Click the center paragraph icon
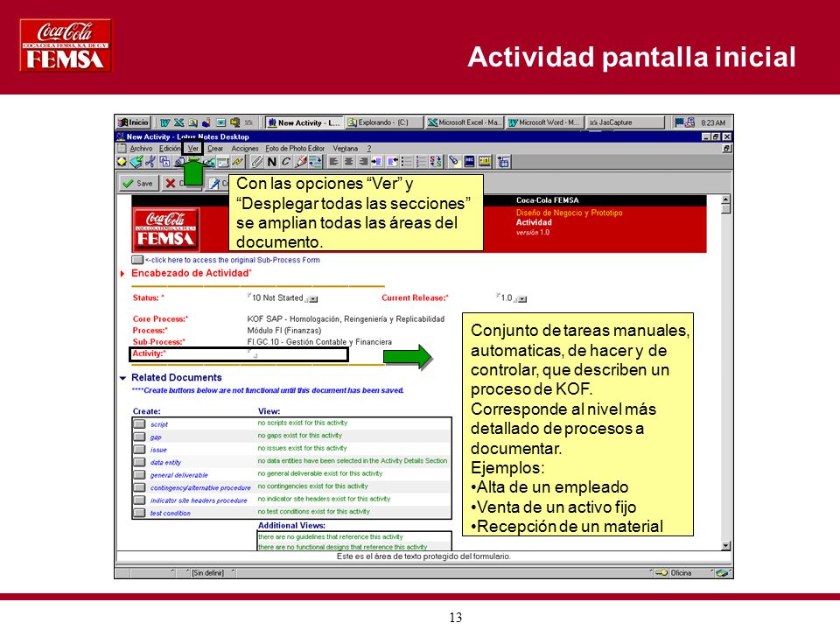 point(348,162)
